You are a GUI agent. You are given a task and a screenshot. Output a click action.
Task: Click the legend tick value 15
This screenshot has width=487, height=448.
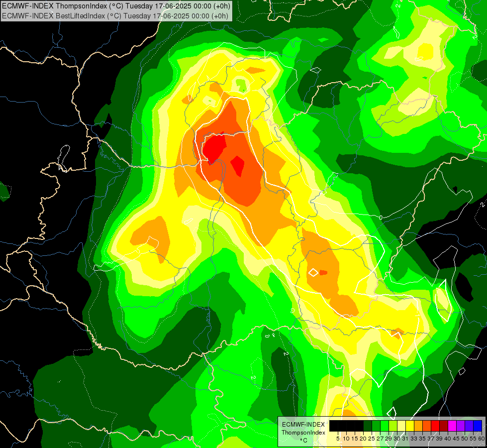coord(355,439)
